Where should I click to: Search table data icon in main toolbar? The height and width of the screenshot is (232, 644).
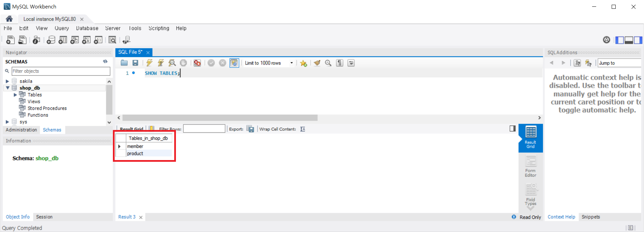112,40
